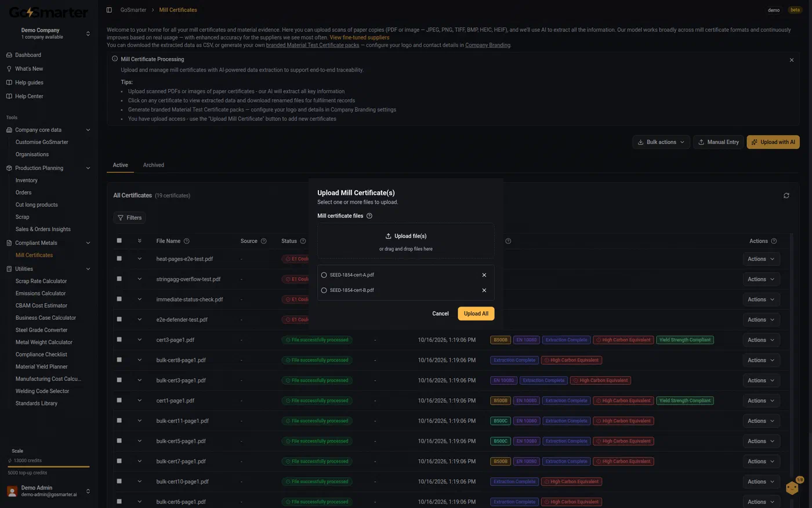The width and height of the screenshot is (812, 508).
Task: Collapse the Company core data section
Action: (49, 130)
